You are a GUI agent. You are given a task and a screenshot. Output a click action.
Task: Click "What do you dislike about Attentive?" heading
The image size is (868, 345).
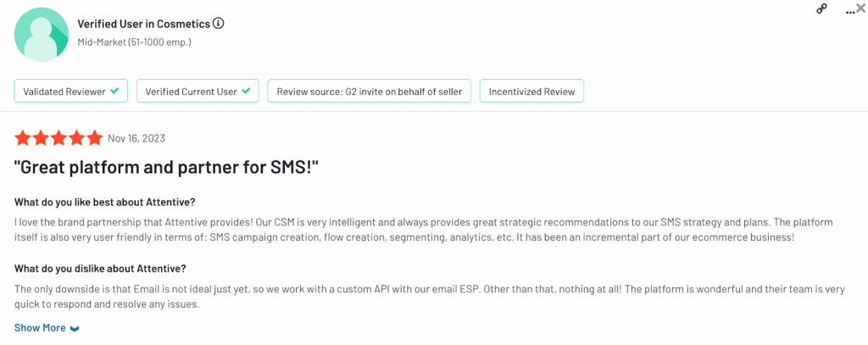pyautogui.click(x=100, y=269)
